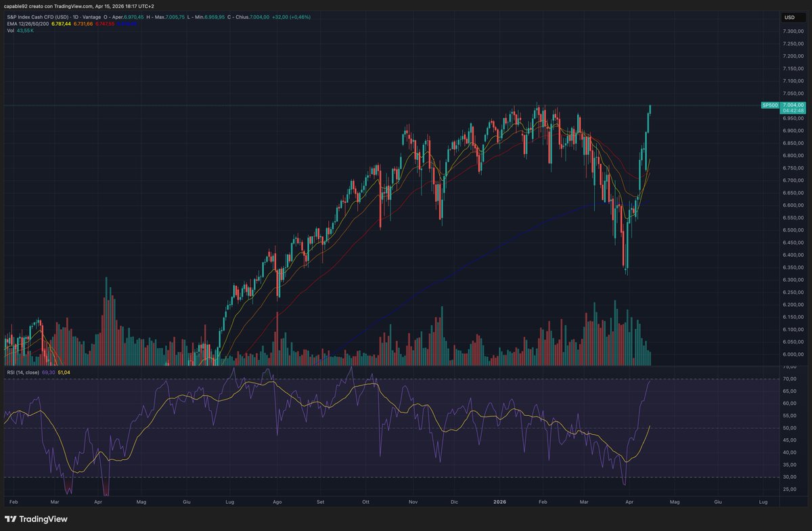Click the 7.004,00 current price label on the axis
This screenshot has width=812, height=531.
792,105
